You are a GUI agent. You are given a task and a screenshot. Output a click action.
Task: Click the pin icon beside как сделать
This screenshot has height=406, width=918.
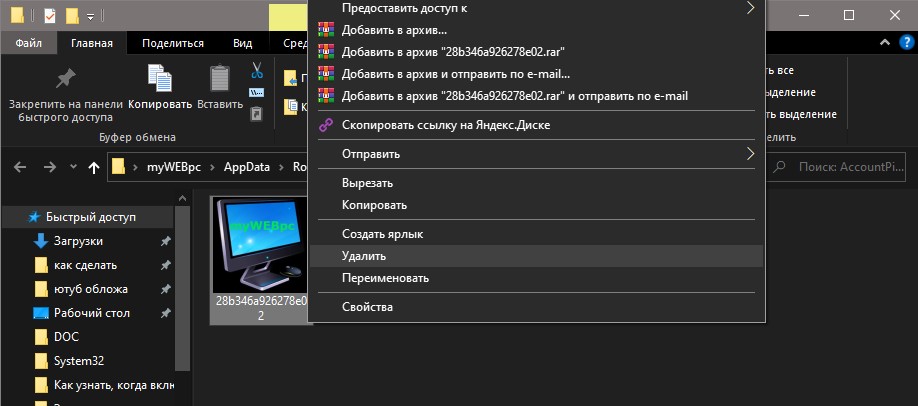tap(166, 265)
